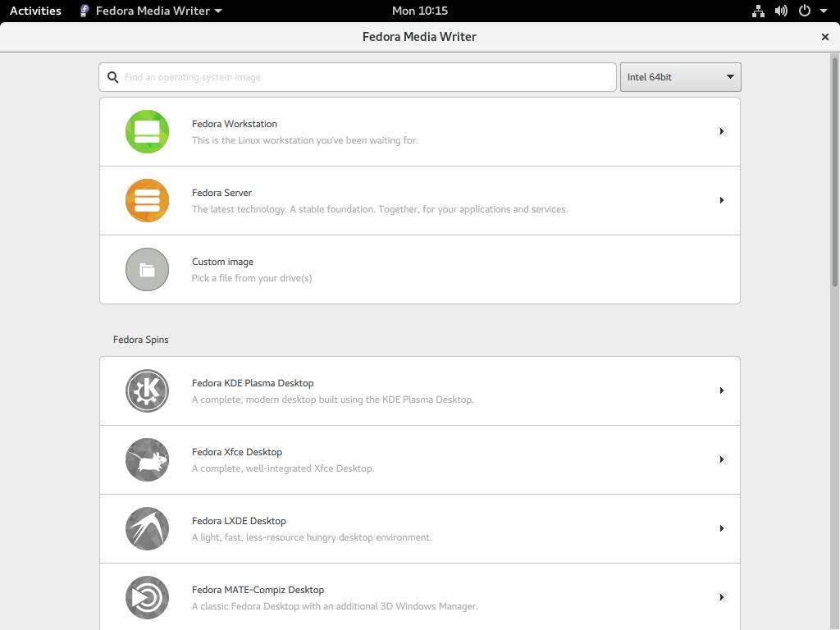The height and width of the screenshot is (630, 840).
Task: Select the 'Fedora Server' title text
Action: [221, 193]
